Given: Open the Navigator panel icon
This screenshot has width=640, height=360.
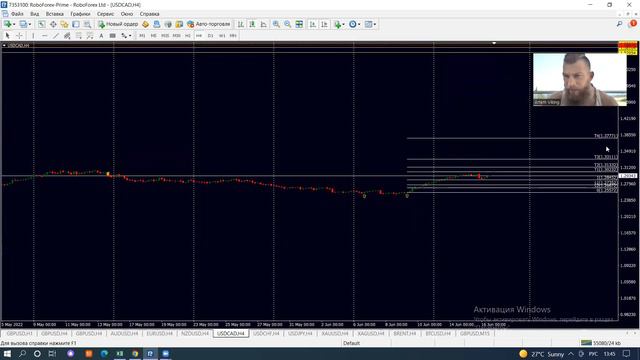Looking at the screenshot, I should coord(64,24).
